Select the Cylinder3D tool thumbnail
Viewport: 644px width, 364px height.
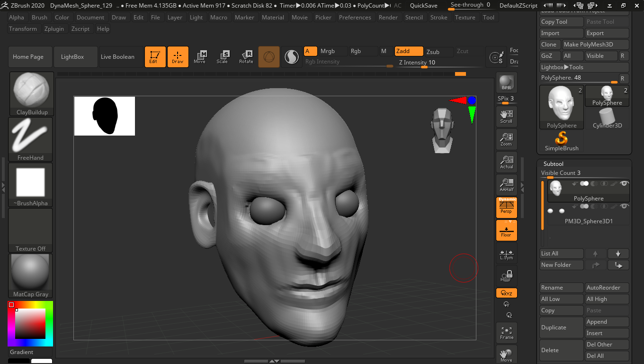click(607, 118)
